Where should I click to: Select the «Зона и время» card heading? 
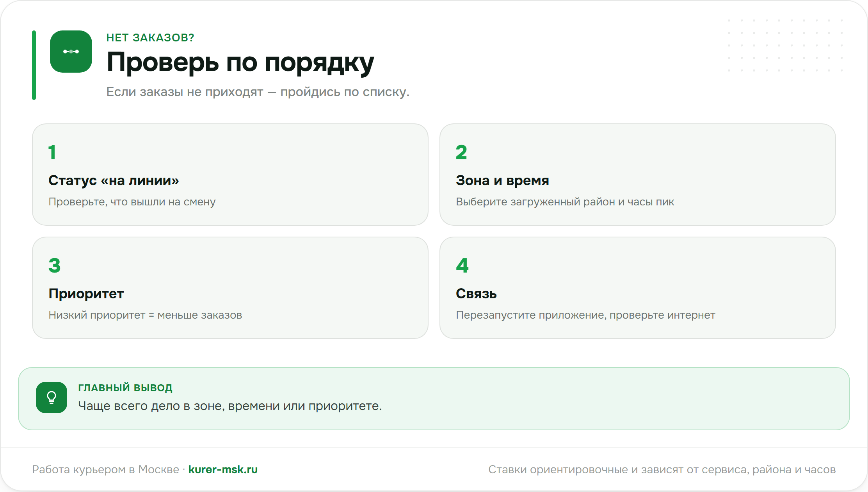(502, 180)
